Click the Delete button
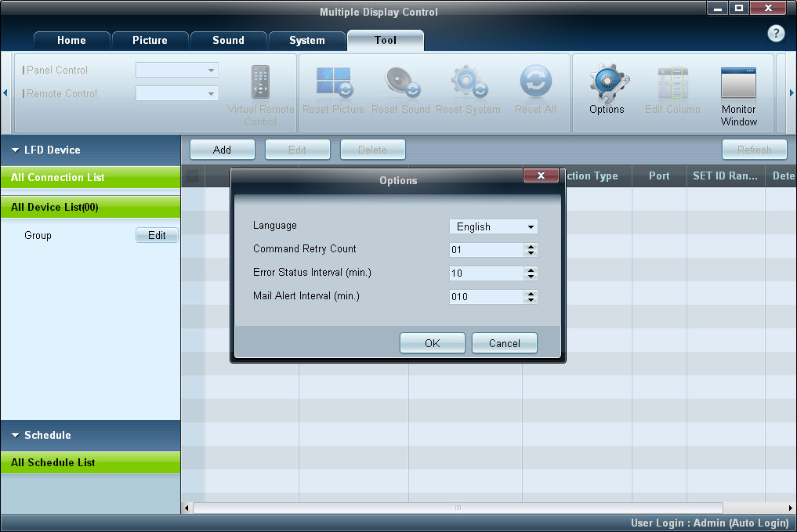This screenshot has width=797, height=532. tap(372, 150)
